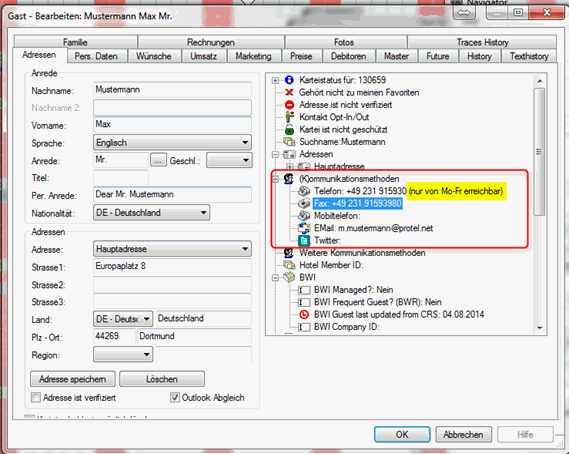Expand the Karteistatus tree node

(275, 80)
